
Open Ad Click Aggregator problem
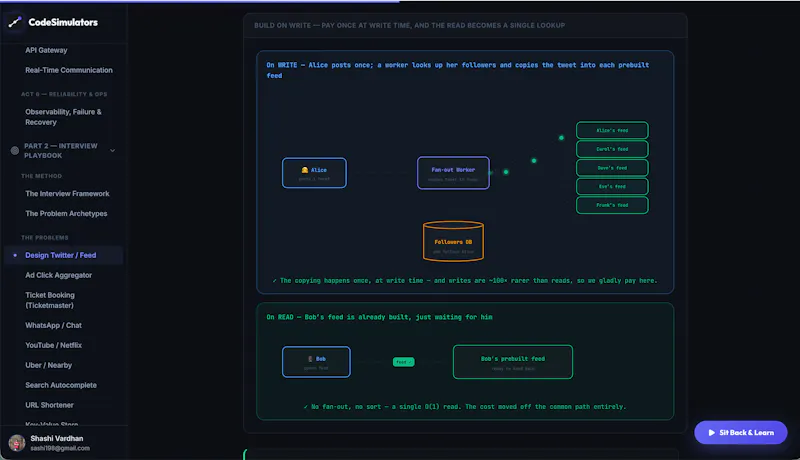pos(59,275)
